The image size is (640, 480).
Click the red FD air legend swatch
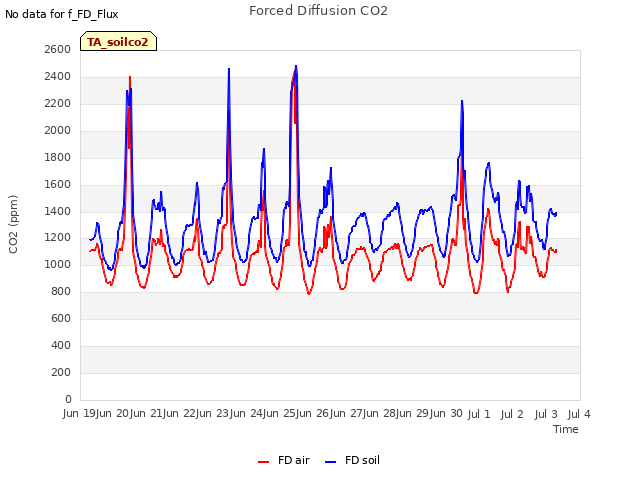tap(264, 462)
